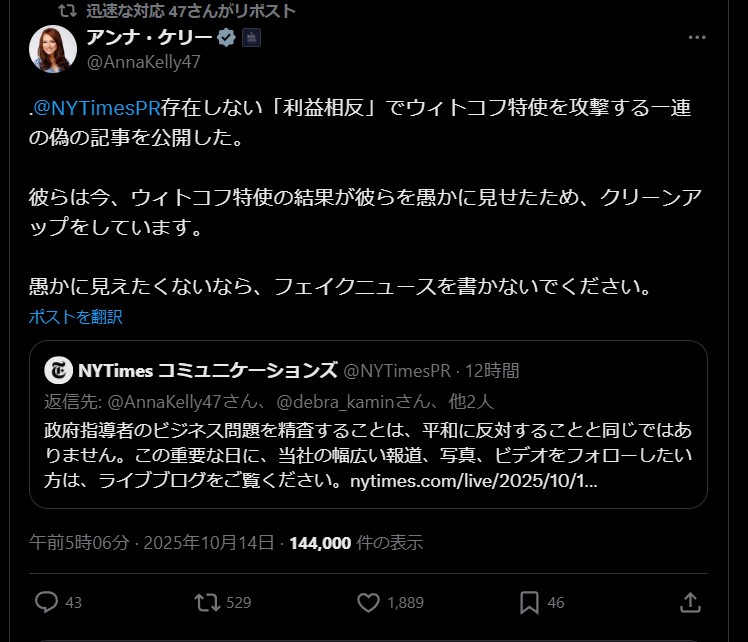Open the nytimes.com live blog link

(x=474, y=481)
